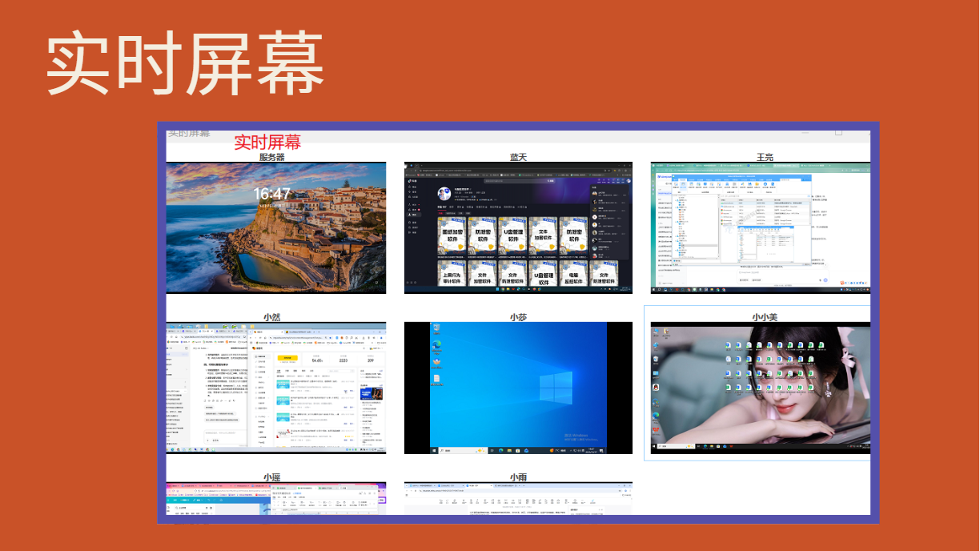
Task: Select the 小小美 name label
Action: click(x=764, y=317)
